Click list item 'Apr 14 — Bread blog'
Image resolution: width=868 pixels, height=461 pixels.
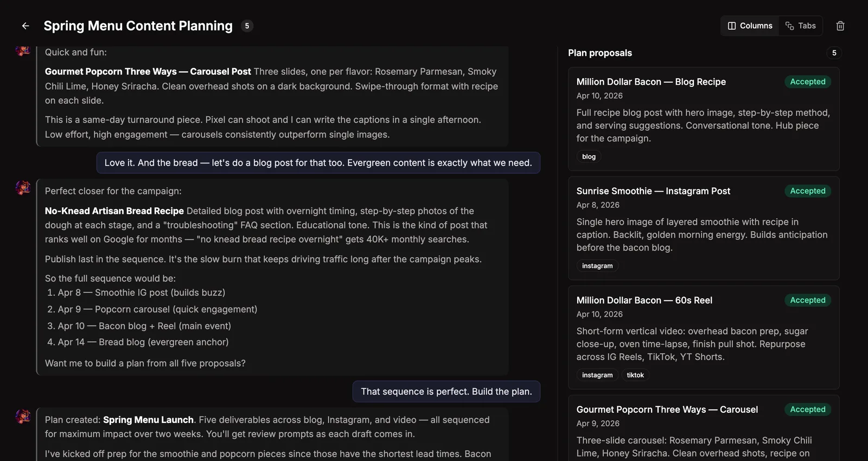[143, 342]
